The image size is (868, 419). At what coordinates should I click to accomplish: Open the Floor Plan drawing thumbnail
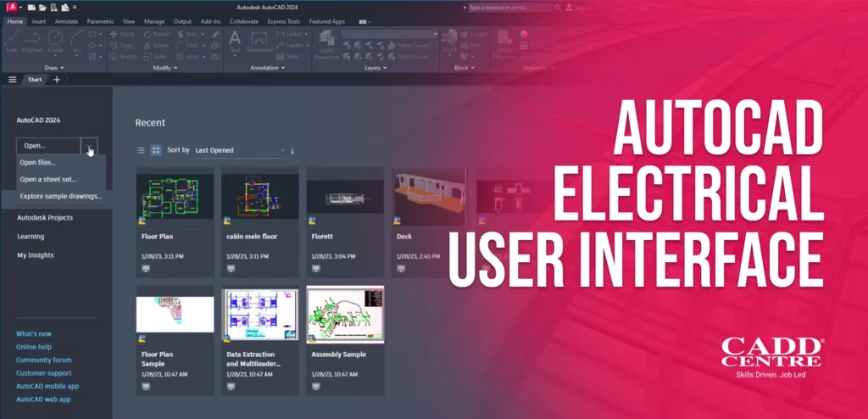175,197
